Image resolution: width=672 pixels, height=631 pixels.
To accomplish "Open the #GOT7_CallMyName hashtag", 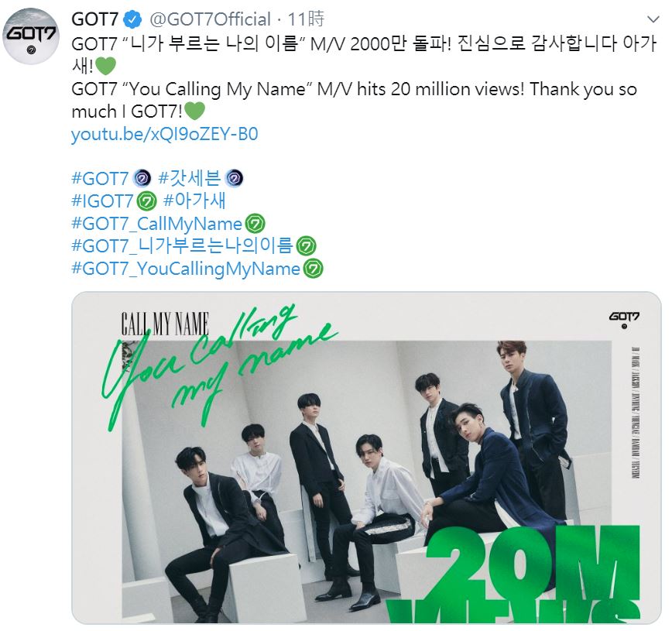I will point(157,224).
